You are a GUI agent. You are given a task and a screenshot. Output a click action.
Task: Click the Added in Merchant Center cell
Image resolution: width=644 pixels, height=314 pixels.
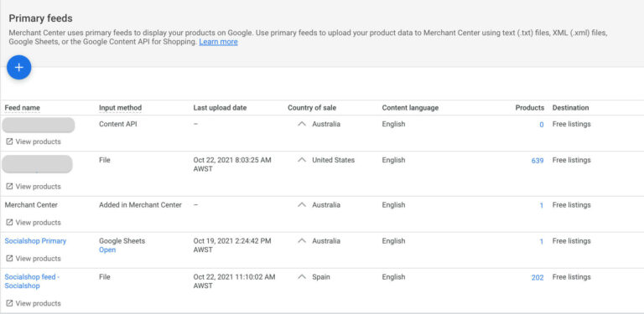(x=140, y=205)
